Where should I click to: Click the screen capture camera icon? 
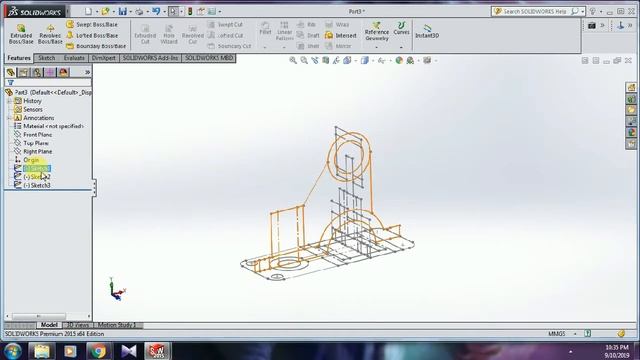coord(591,26)
